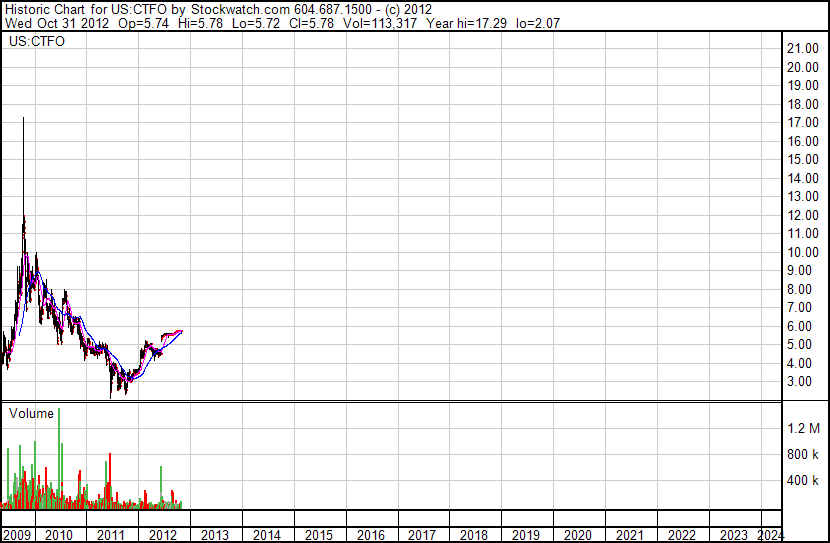830x543 pixels.
Task: Click the 9.00 price axis value
Action: click(800, 270)
